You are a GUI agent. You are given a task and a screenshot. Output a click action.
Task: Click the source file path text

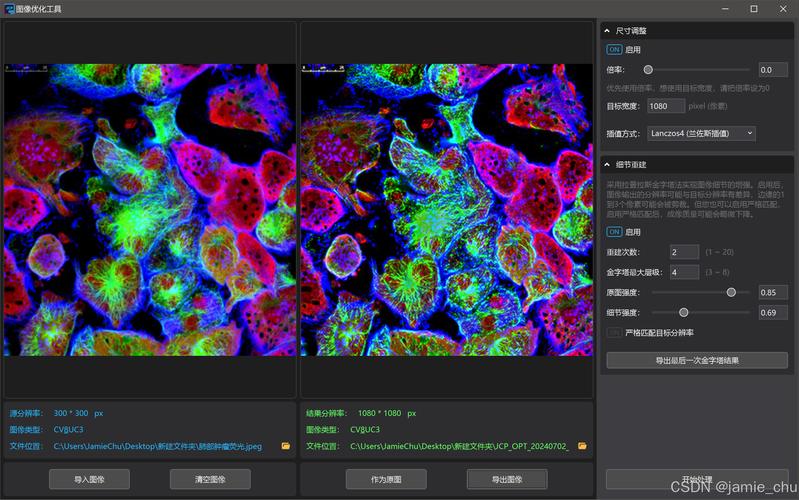[x=157, y=446]
